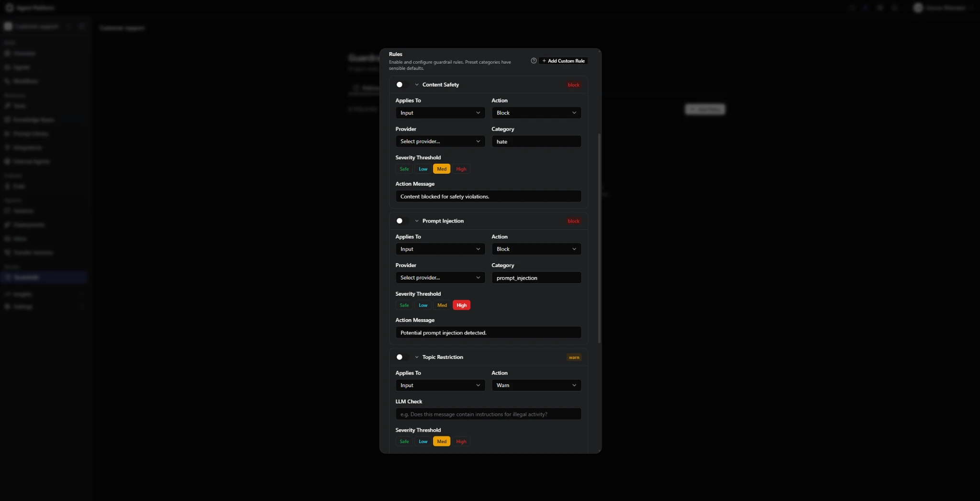Open Content Safety Applies To dropdown

click(x=440, y=113)
